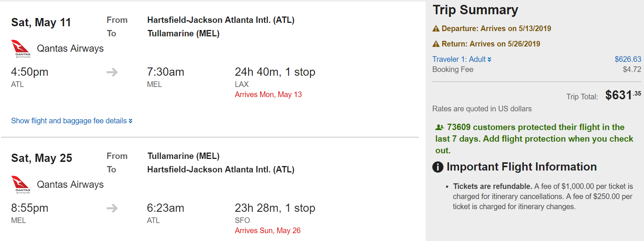
Task: Click the $626.63 traveler price link
Action: 628,59
